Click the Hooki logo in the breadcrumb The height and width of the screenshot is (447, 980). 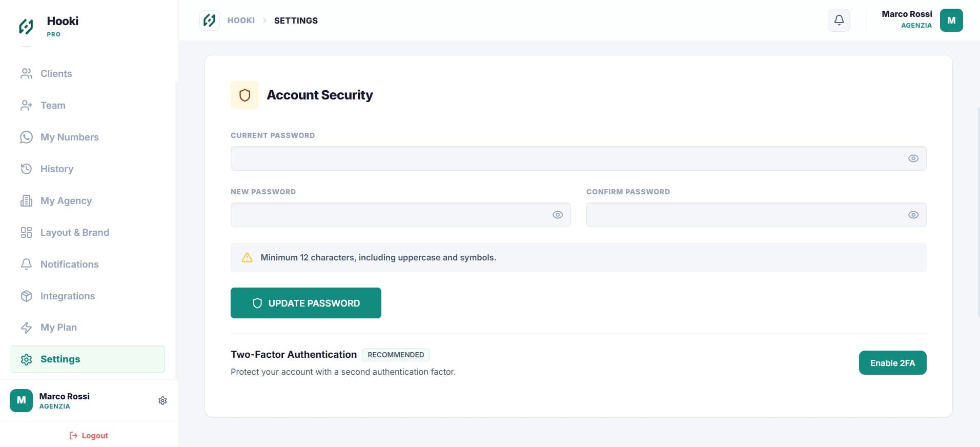210,21
